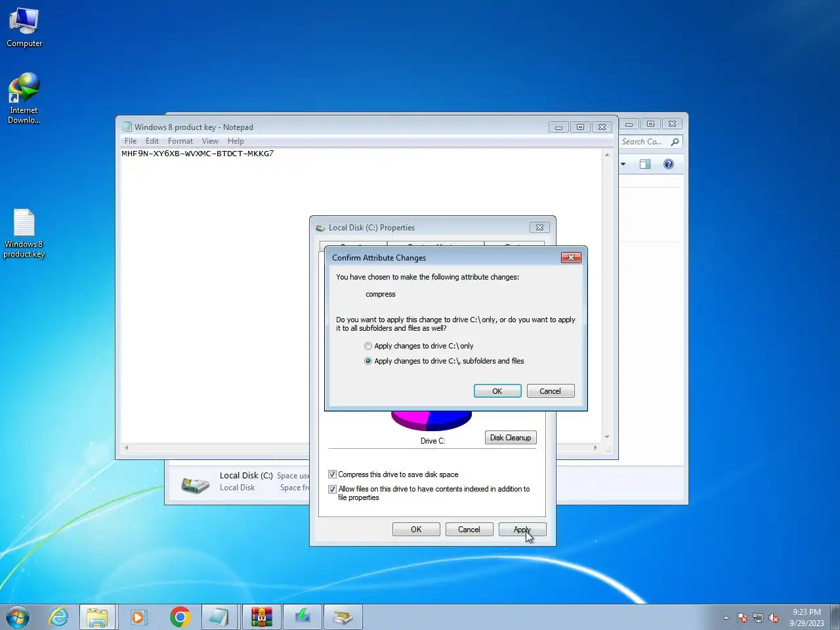
Task: Click the Local Disk (C:) label in details pane
Action: click(x=246, y=476)
